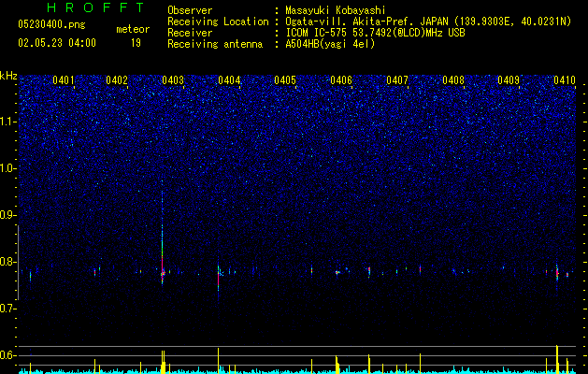
Task: Click the red meteor echo streak near 0404
Action: pyautogui.click(x=218, y=280)
